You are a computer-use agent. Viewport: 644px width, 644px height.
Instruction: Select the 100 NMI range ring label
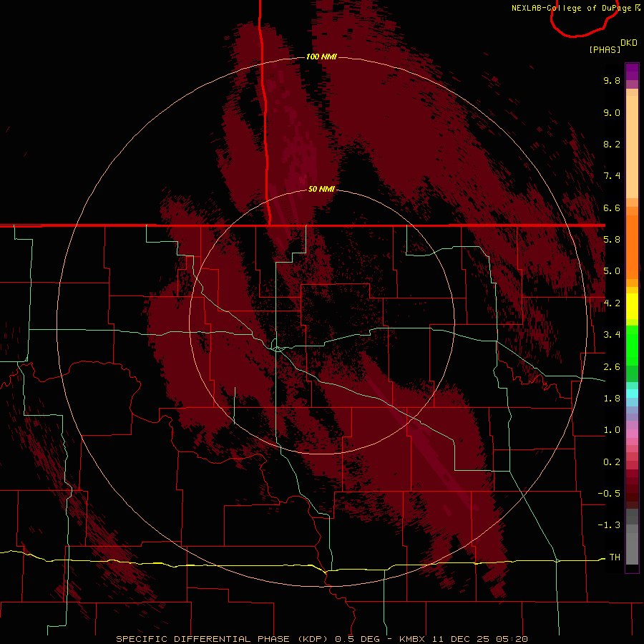(x=321, y=57)
